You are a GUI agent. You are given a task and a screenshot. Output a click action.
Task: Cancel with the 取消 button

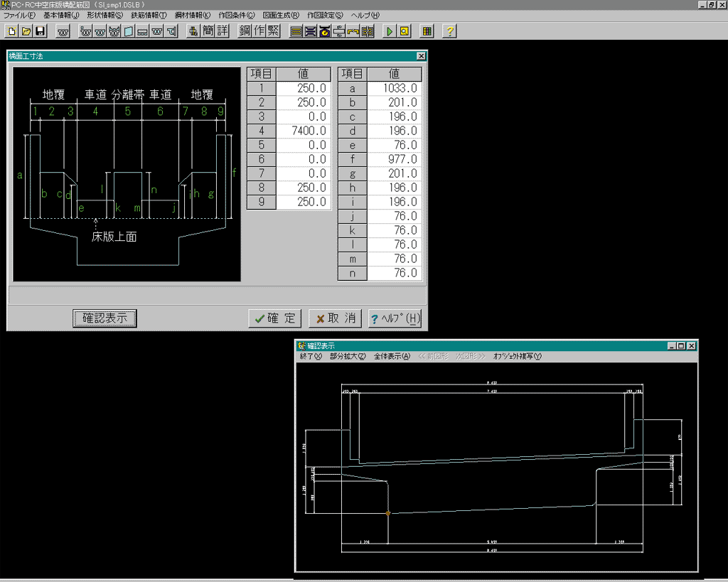tap(336, 318)
